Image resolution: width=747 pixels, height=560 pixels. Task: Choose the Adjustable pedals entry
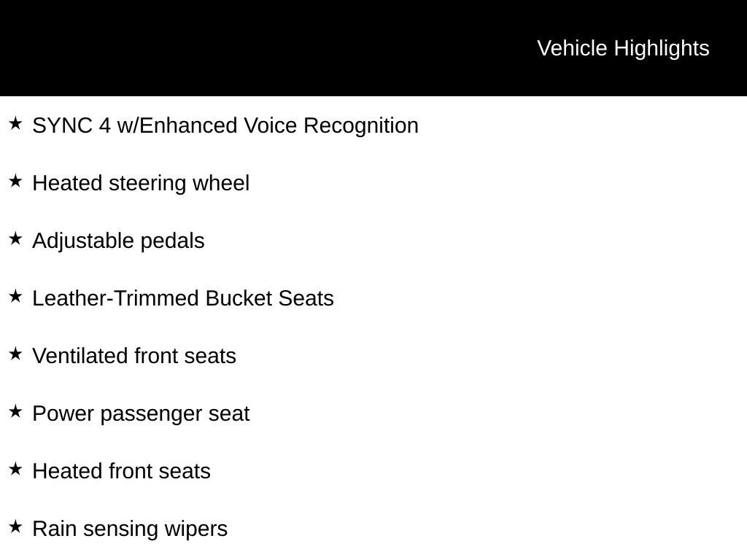(x=118, y=241)
